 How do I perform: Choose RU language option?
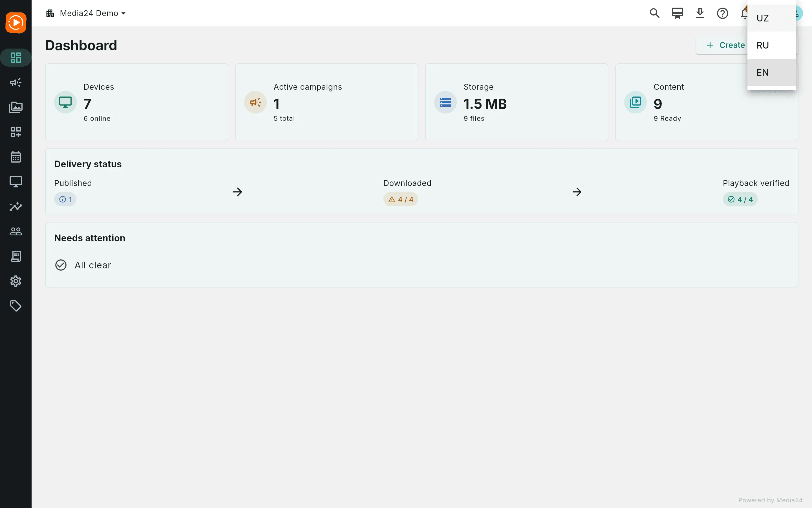pyautogui.click(x=771, y=45)
